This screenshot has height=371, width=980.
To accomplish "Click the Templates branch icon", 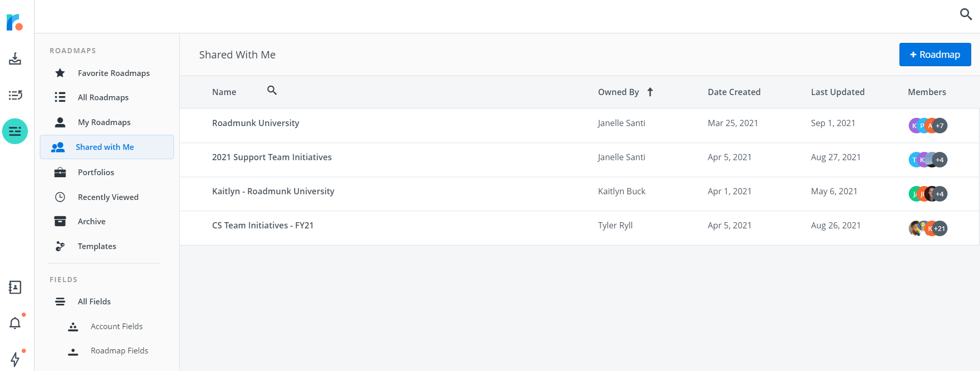I will tap(60, 246).
